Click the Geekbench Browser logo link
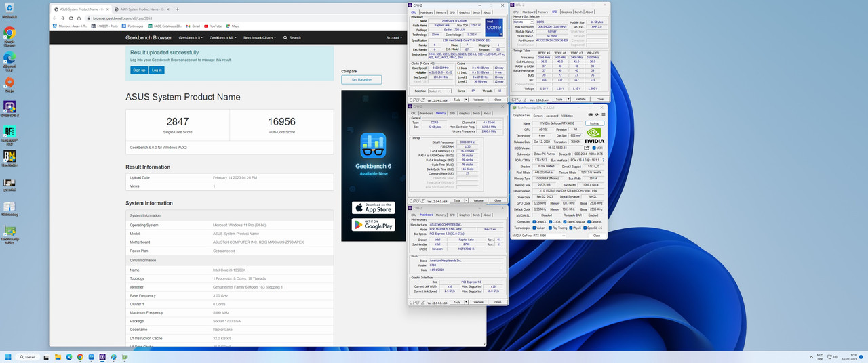Image resolution: width=868 pixels, height=363 pixels. point(149,37)
